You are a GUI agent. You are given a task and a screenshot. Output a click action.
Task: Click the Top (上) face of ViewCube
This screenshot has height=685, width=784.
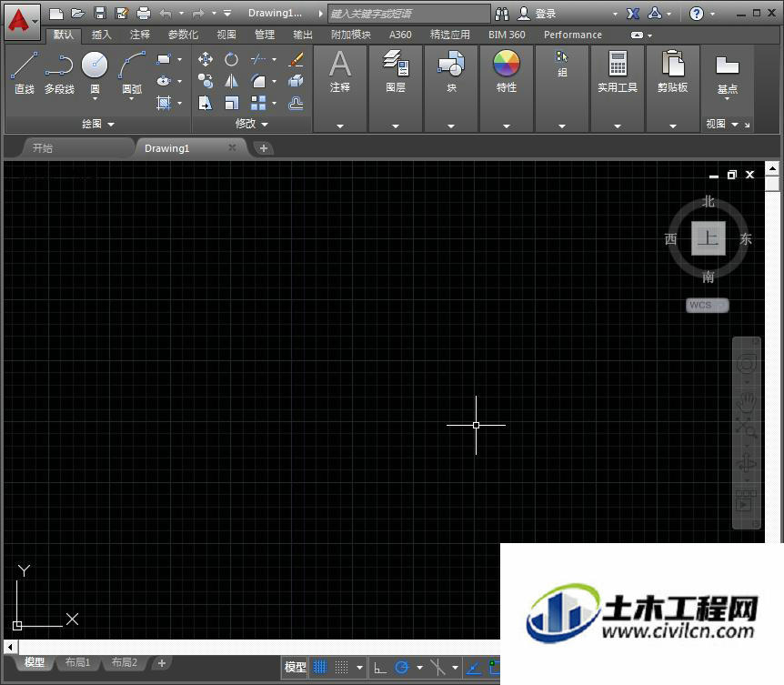coord(708,238)
